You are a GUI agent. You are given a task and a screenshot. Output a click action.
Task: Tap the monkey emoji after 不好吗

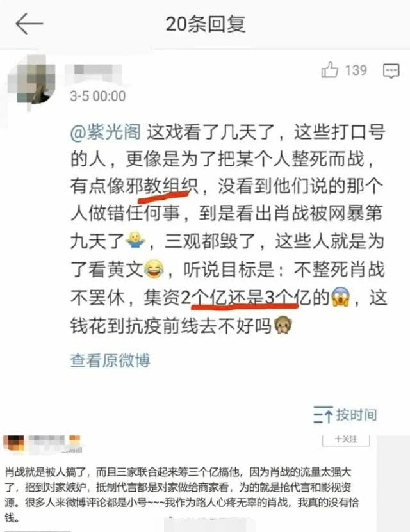[x=283, y=325]
